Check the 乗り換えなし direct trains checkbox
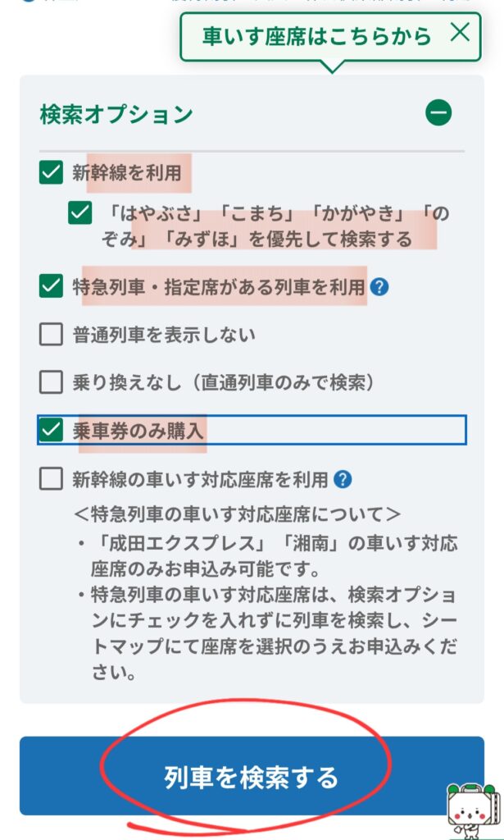The width and height of the screenshot is (504, 840). (51, 381)
